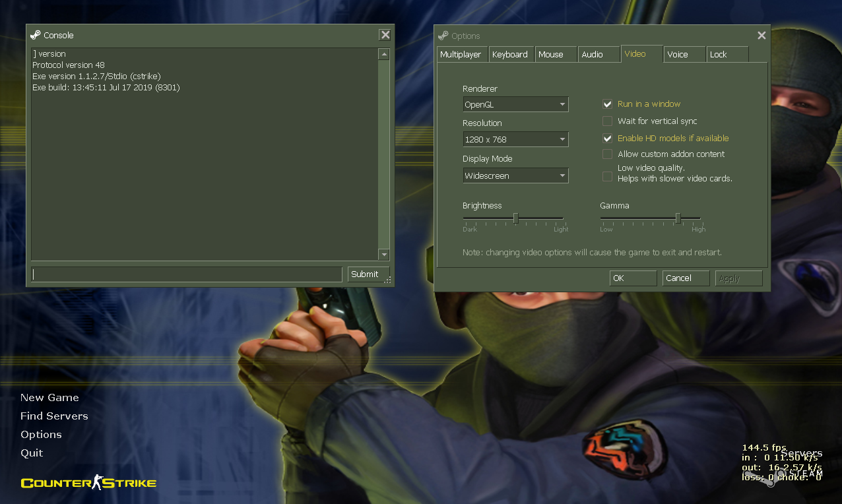The image size is (842, 504).
Task: Enable Low video quality checkbox
Action: [608, 176]
